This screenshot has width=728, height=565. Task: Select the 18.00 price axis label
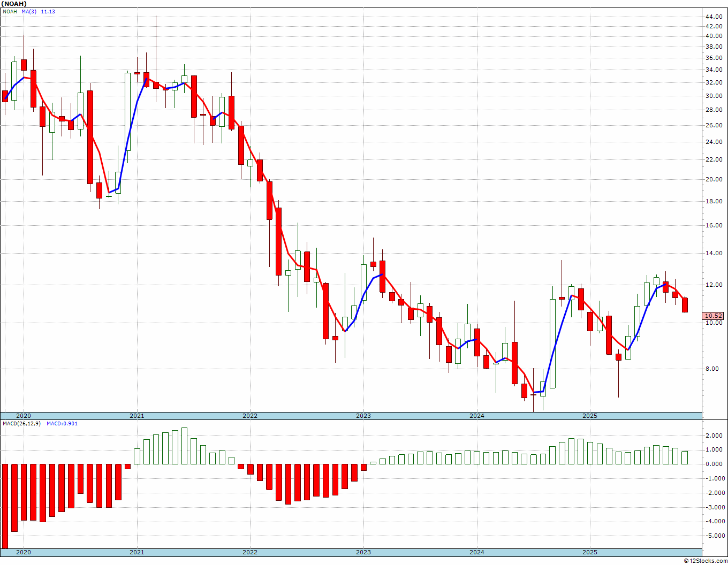(x=714, y=201)
